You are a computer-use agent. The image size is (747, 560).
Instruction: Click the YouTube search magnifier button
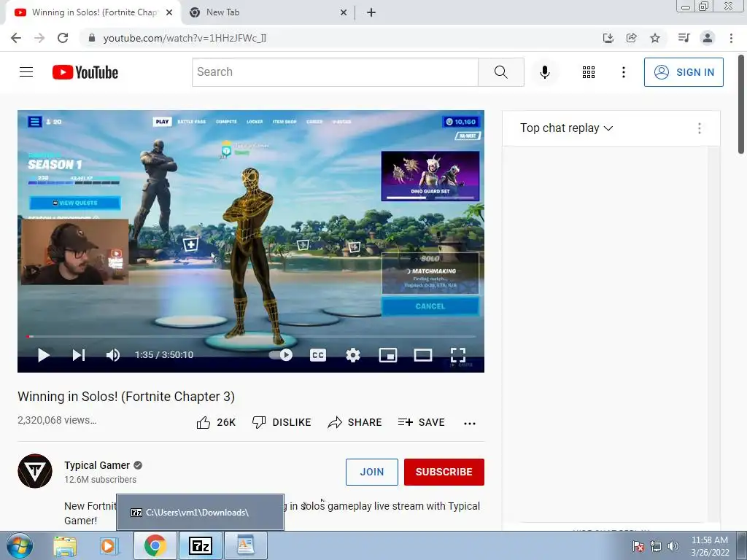click(x=500, y=72)
